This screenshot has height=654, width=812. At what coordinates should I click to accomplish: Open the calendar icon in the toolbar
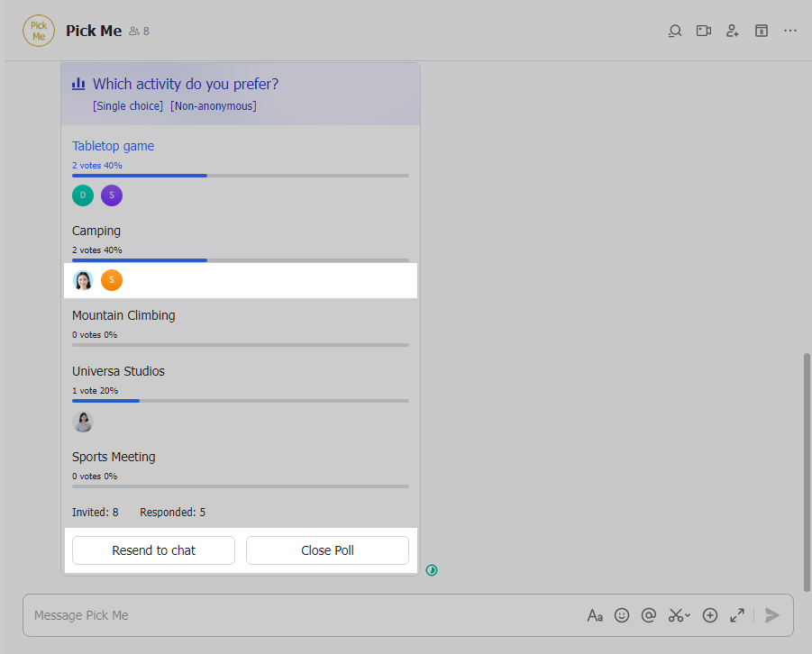tap(761, 30)
